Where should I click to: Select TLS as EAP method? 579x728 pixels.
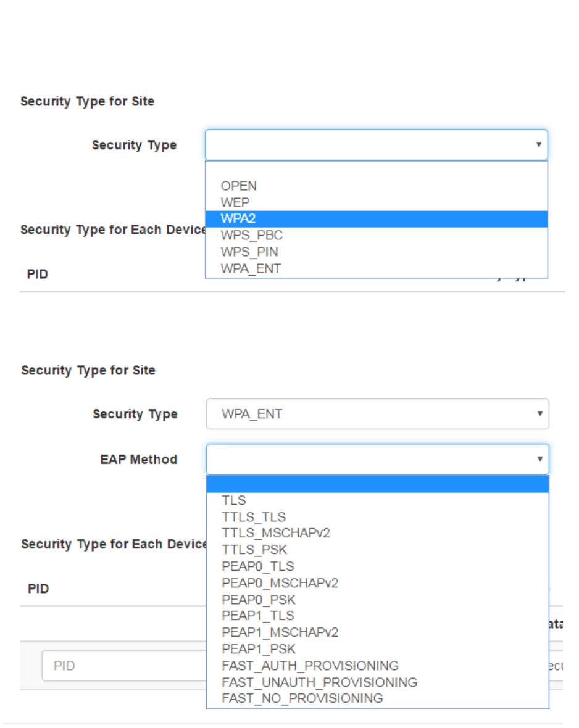coord(377,500)
